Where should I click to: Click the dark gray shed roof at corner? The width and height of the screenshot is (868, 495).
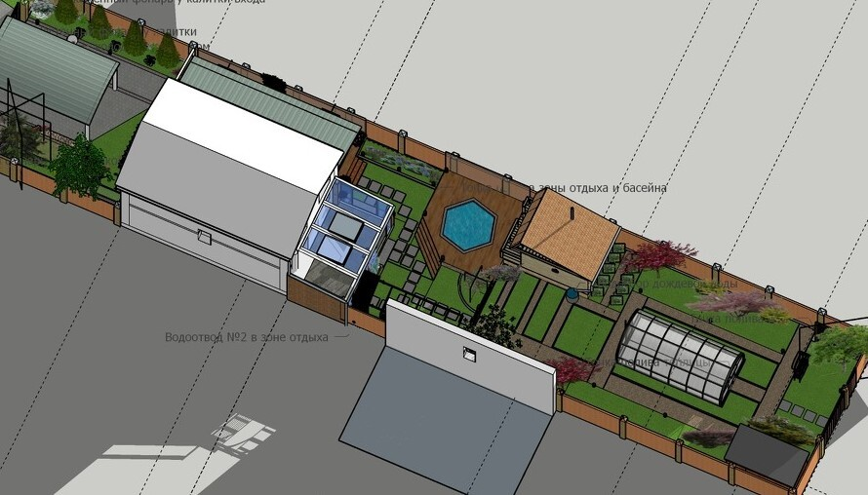[767, 454]
